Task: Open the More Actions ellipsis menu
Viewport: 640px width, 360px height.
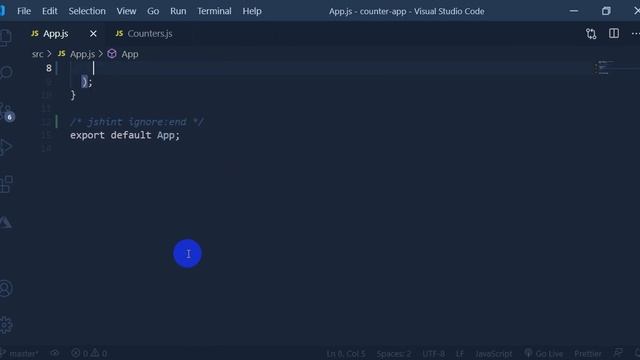Action: click(636, 33)
